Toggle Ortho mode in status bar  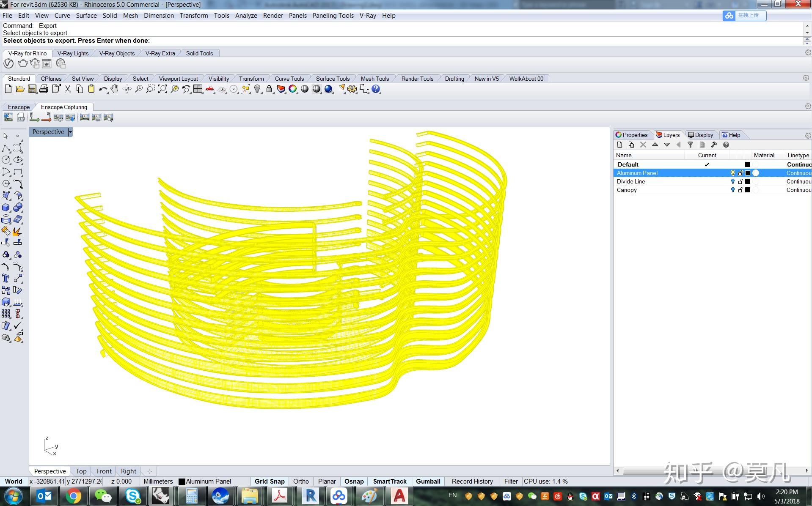point(301,481)
